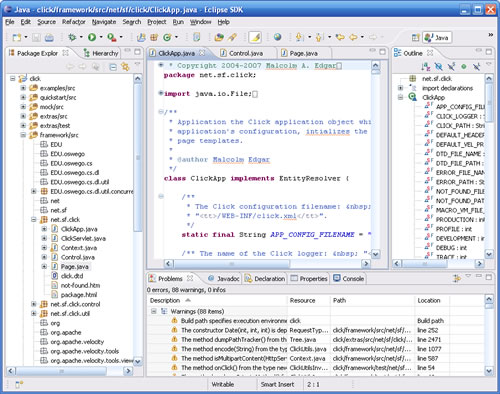Start the Debug tool icon
500x394 pixels.
[x=72, y=37]
